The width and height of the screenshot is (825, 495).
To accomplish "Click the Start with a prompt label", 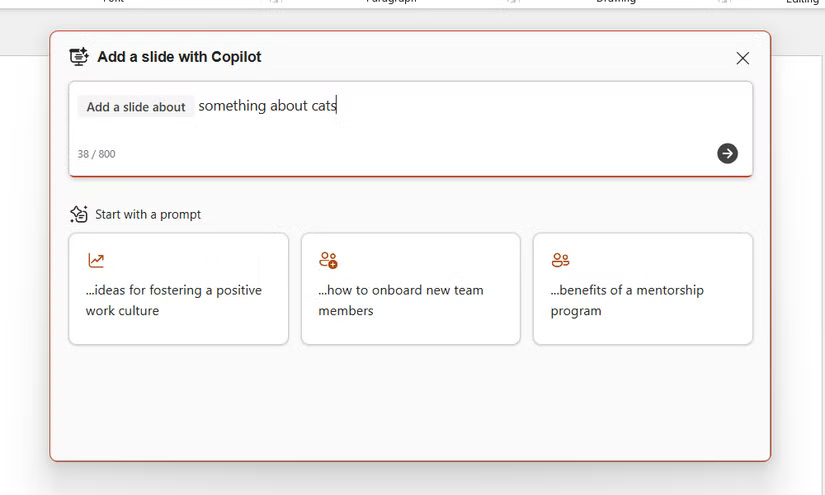I will click(148, 214).
